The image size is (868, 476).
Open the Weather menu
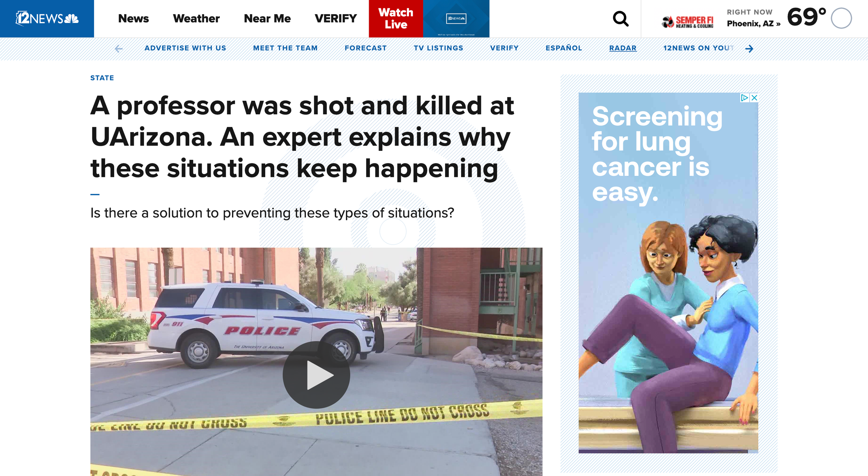196,18
